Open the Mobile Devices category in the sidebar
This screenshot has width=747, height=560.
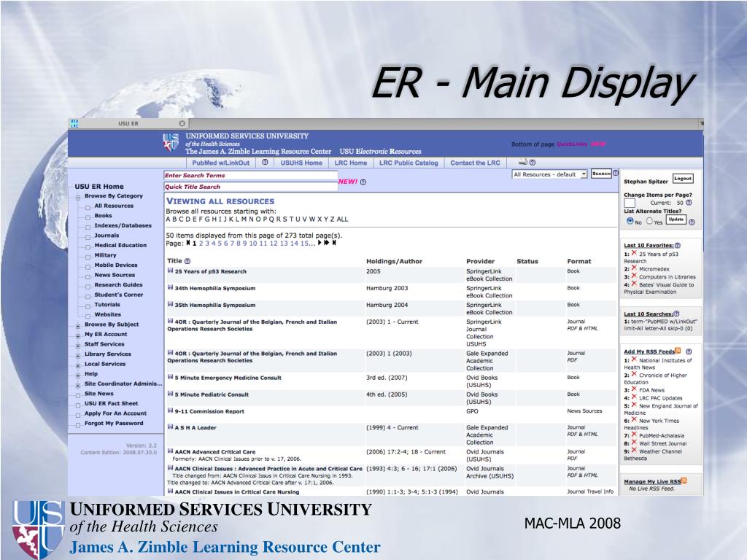point(116,265)
